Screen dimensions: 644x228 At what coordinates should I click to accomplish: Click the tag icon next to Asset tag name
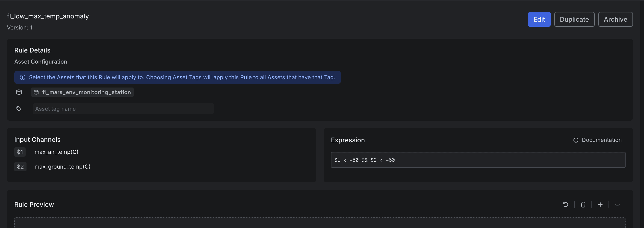tap(19, 109)
